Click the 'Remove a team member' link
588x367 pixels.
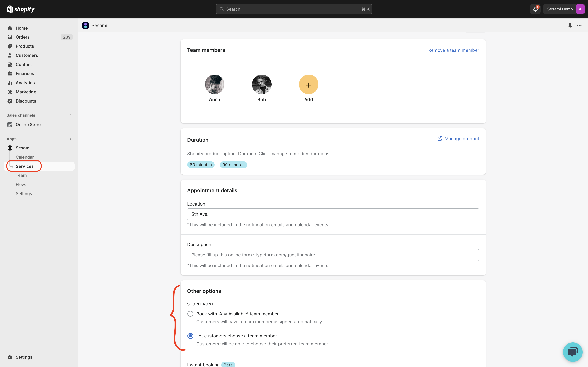click(x=453, y=50)
